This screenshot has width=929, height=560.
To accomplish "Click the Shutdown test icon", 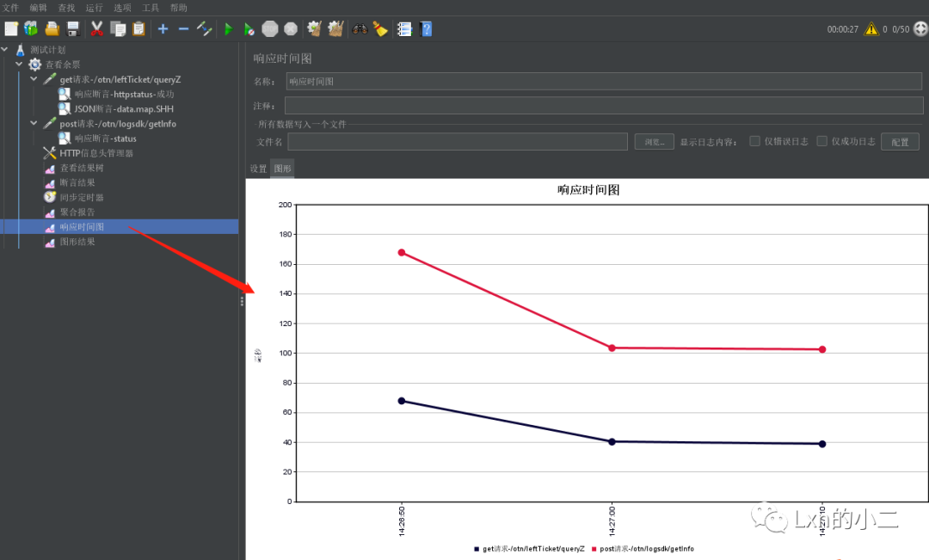I will (291, 28).
